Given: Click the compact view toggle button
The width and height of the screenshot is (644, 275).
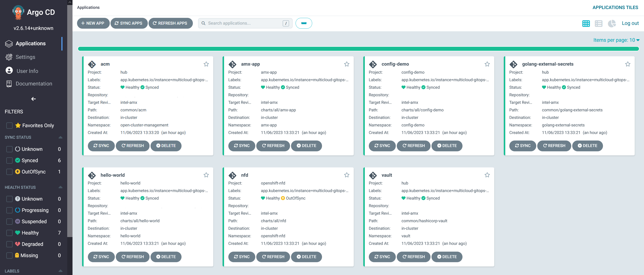Looking at the screenshot, I should click(x=304, y=23).
